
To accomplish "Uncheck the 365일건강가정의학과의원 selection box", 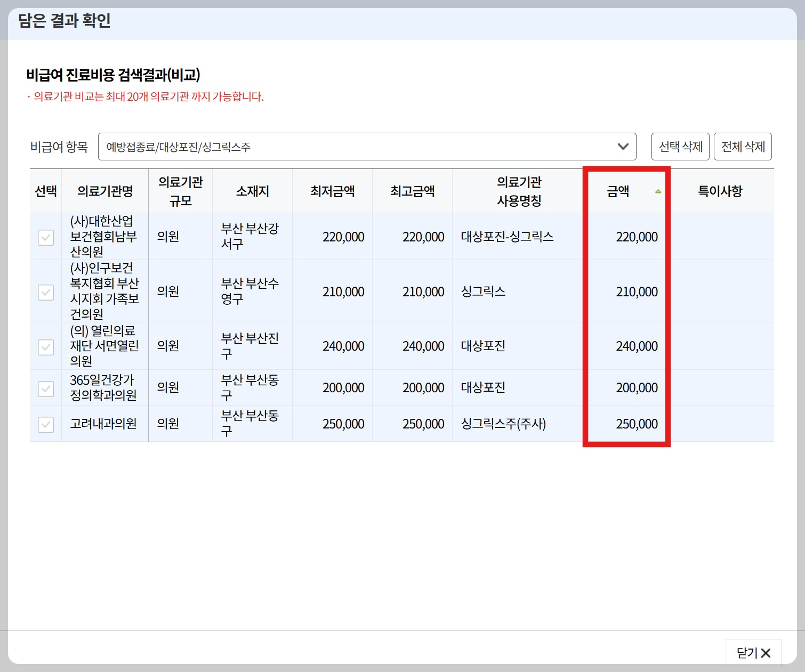I will tap(46, 387).
